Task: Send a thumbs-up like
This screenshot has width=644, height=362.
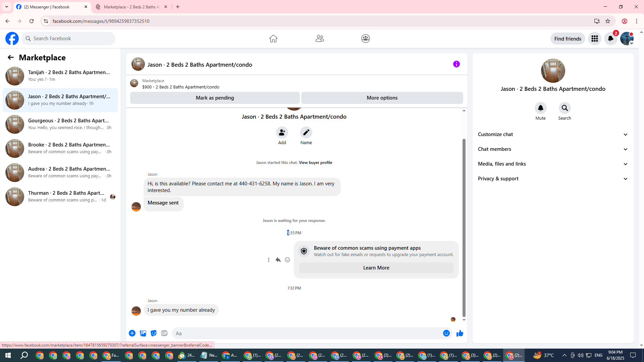Action: (460, 333)
